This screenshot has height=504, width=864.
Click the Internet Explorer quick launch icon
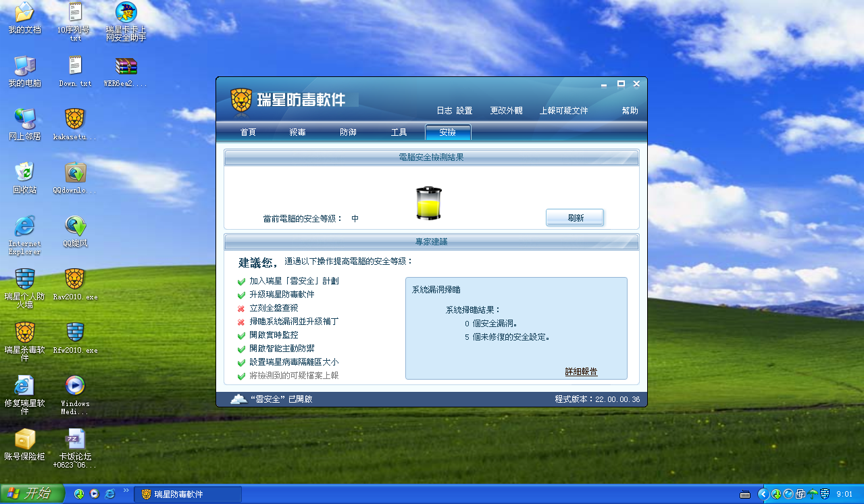tap(110, 495)
